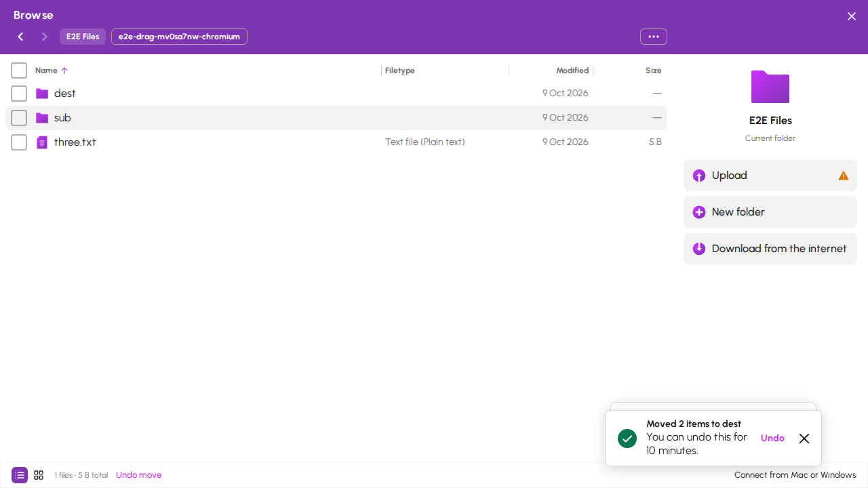Click the dest folder icon
The image size is (868, 488).
pos(42,94)
